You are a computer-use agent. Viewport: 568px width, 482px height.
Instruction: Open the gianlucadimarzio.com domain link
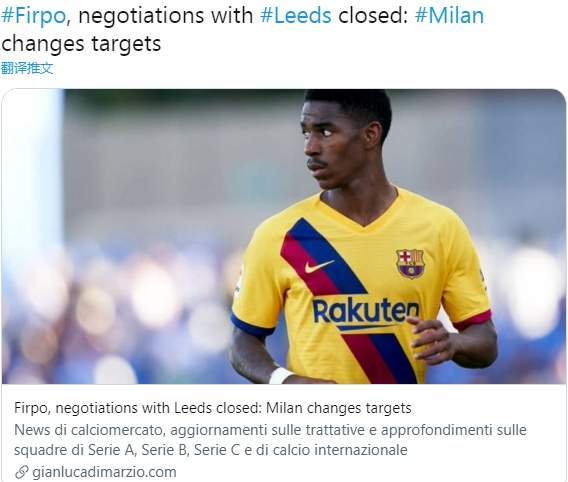point(104,472)
